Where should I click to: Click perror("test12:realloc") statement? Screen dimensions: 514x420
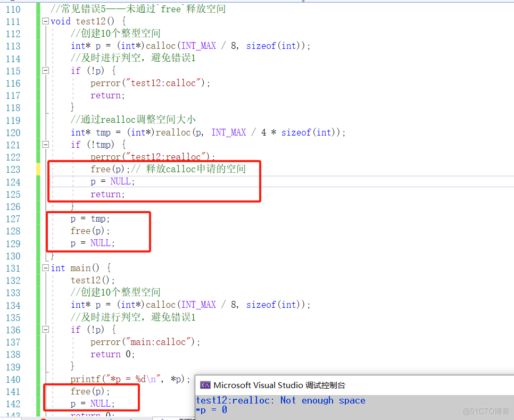click(x=153, y=157)
